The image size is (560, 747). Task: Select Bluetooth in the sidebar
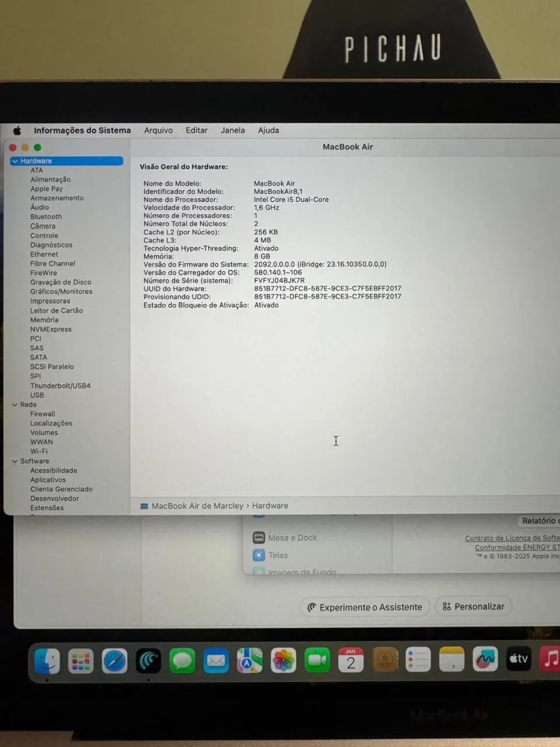coord(46,217)
